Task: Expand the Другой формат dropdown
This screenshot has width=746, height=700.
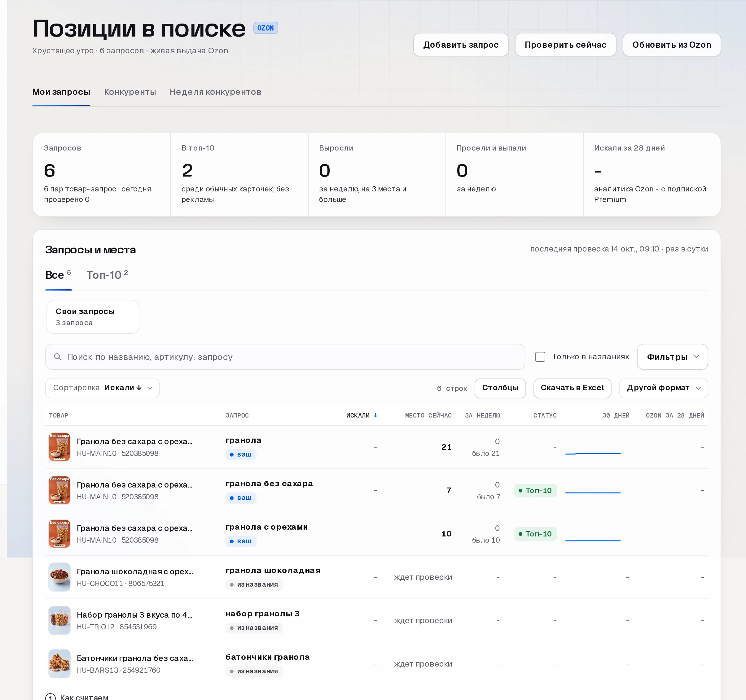Action: click(663, 388)
